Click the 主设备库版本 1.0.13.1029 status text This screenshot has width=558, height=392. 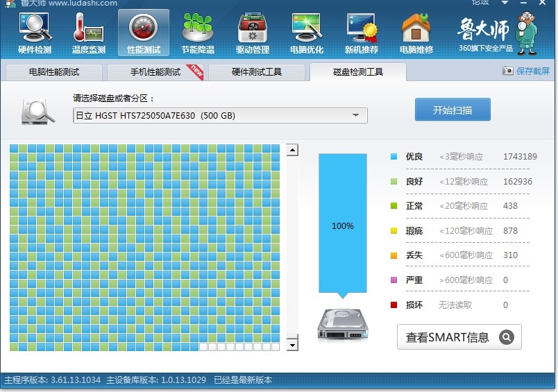(x=156, y=380)
